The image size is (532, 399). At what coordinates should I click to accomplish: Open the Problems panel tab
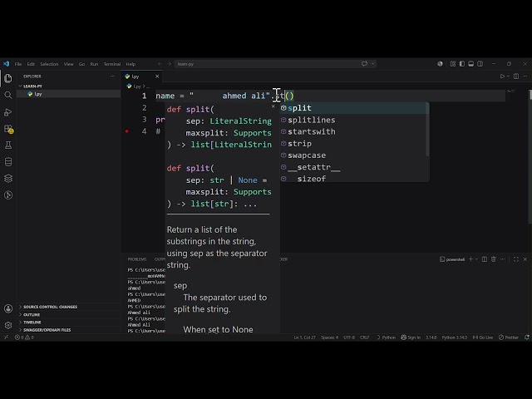[137, 259]
